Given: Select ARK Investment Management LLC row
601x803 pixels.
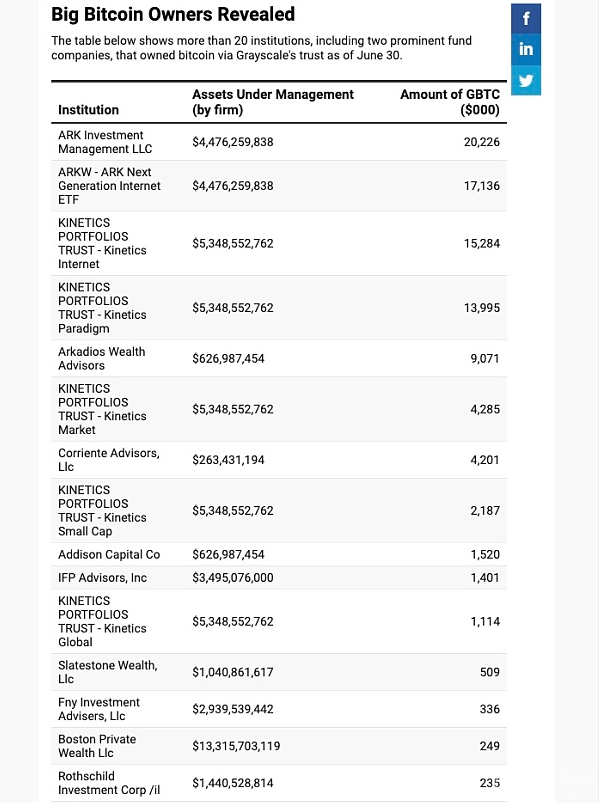Looking at the screenshot, I should pyautogui.click(x=279, y=142).
